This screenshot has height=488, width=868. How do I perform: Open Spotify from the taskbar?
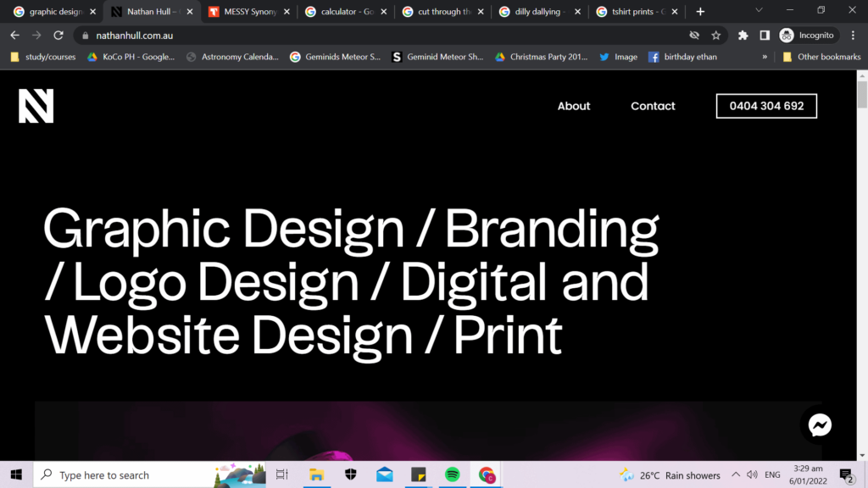point(453,474)
